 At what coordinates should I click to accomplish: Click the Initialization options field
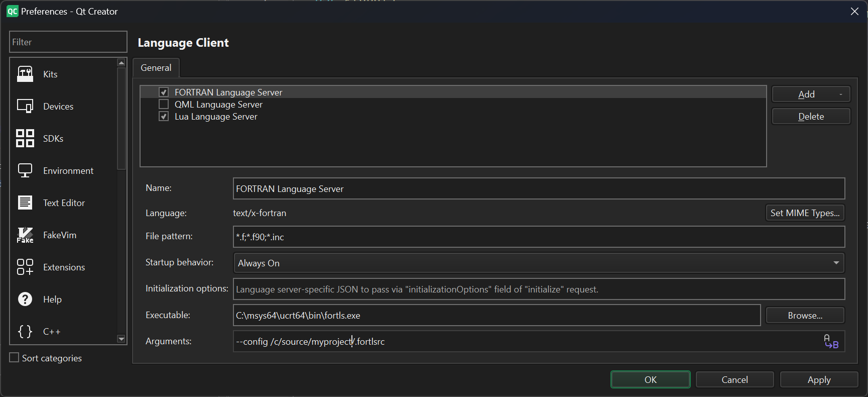[x=539, y=289]
